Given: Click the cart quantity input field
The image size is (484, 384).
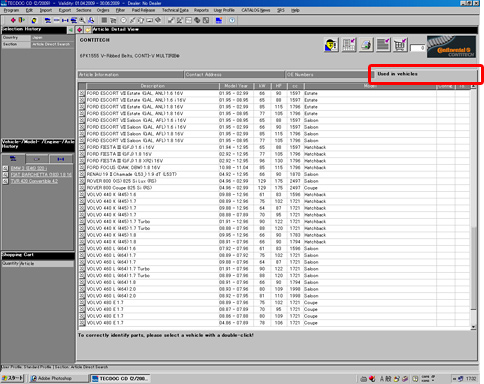Looking at the screenshot, I should click(x=417, y=48).
